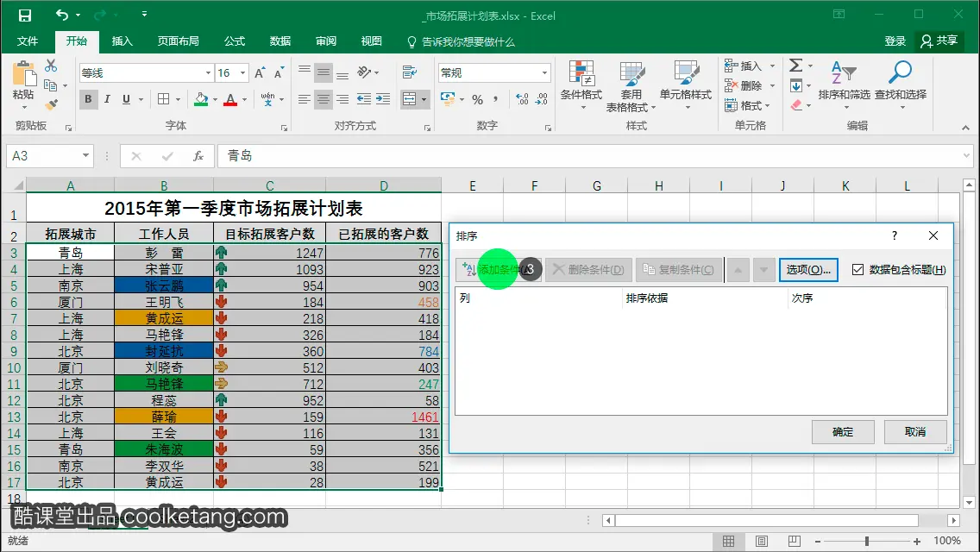
Task: Click the decrease decimal icon
Action: tap(541, 99)
